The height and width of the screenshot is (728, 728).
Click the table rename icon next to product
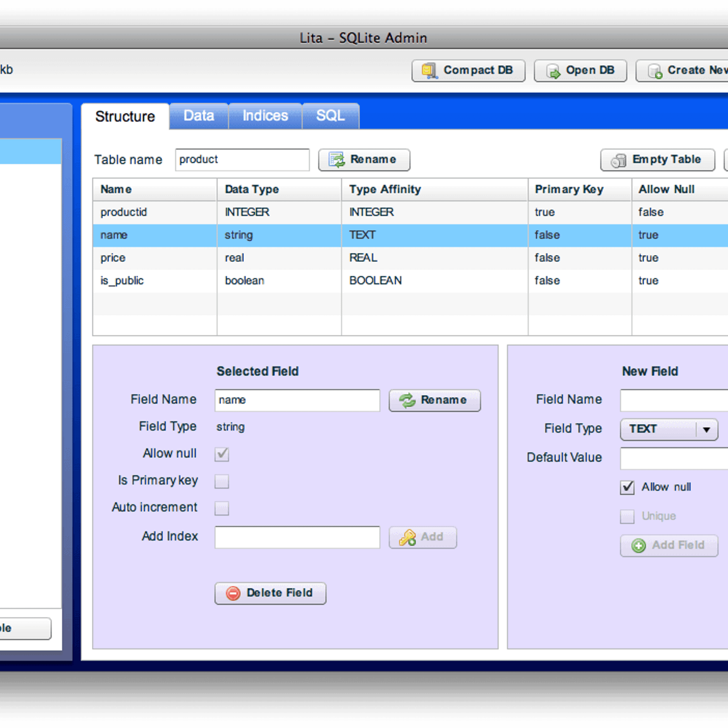click(x=337, y=160)
